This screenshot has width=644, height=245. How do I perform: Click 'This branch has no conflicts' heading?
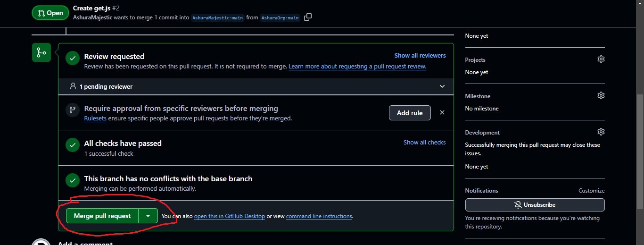[168, 179]
